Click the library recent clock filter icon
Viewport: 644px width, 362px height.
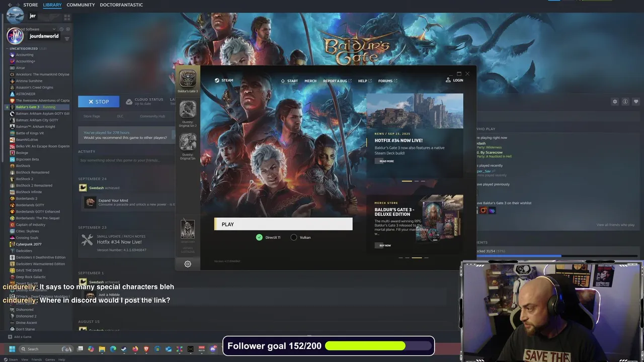(x=61, y=29)
